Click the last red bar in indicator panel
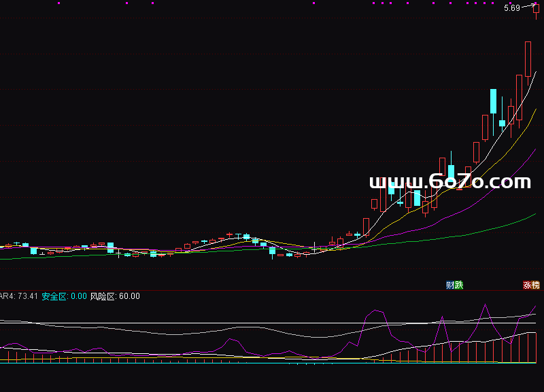Viewport: 544px width, 392px height. pyautogui.click(x=536, y=348)
